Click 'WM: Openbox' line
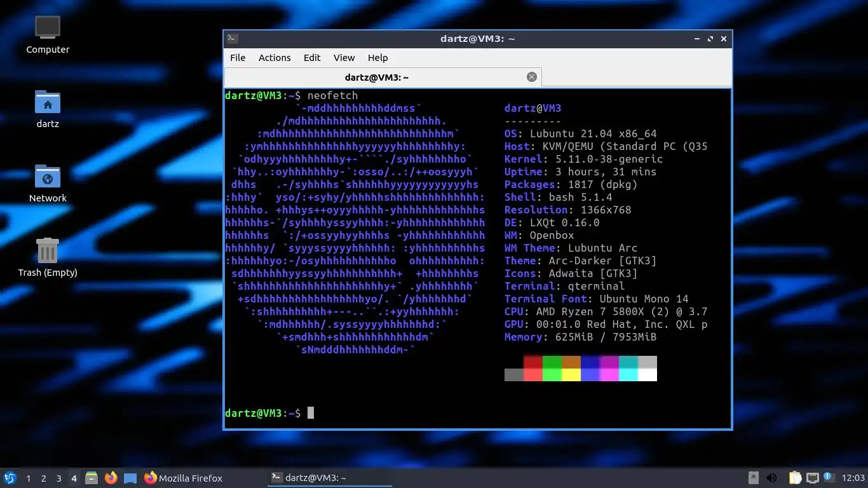 coord(539,235)
